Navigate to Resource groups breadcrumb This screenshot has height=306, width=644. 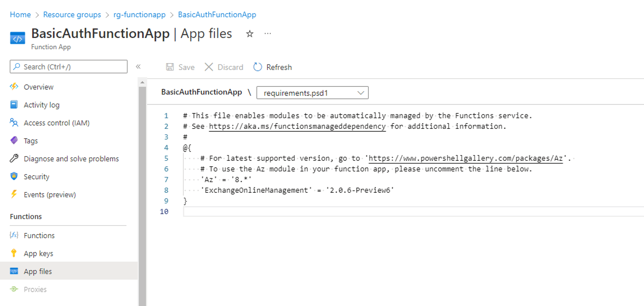pyautogui.click(x=72, y=15)
